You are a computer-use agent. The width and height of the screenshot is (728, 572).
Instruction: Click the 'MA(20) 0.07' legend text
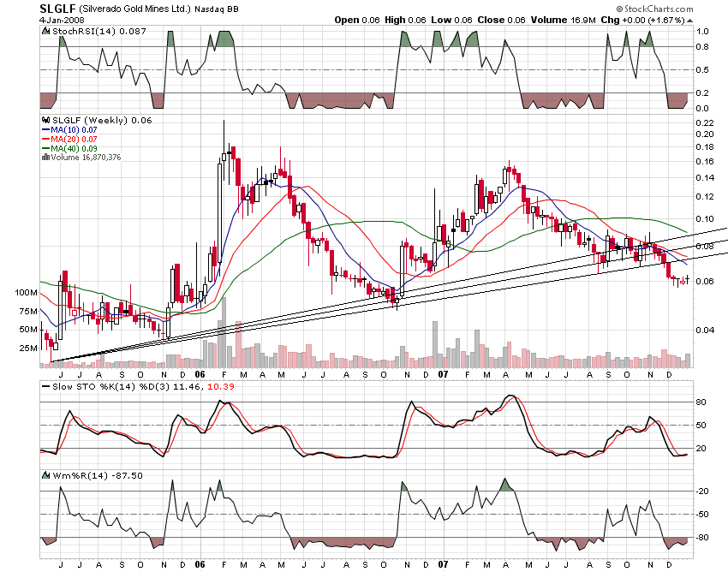[x=74, y=140]
